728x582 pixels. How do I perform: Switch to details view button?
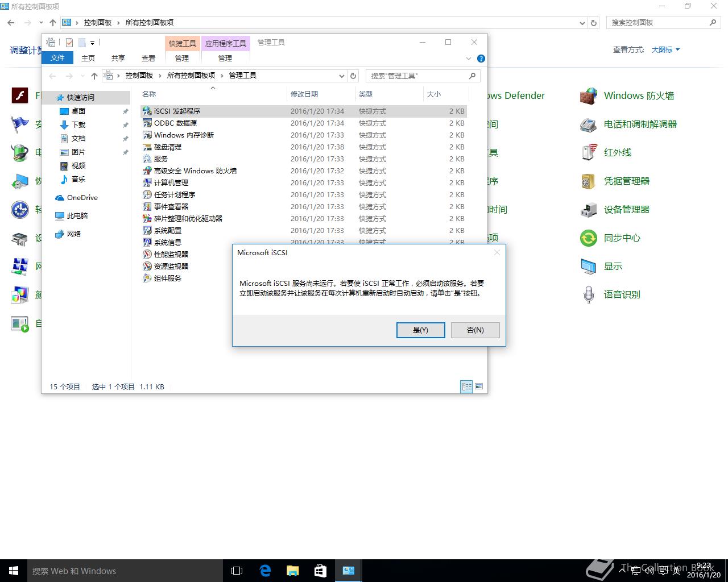(x=466, y=386)
